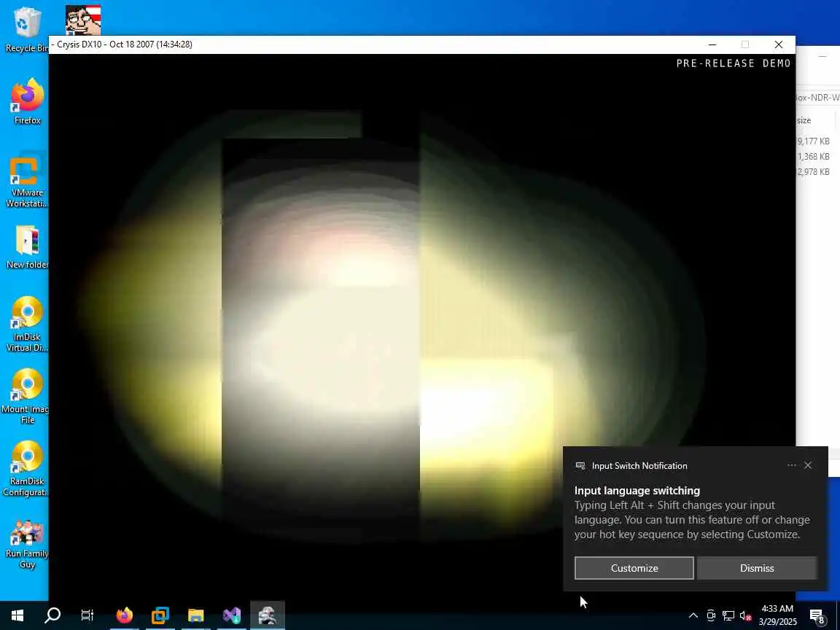Viewport: 840px width, 630px height.
Task: Open Task View on the taskbar
Action: 87,615
